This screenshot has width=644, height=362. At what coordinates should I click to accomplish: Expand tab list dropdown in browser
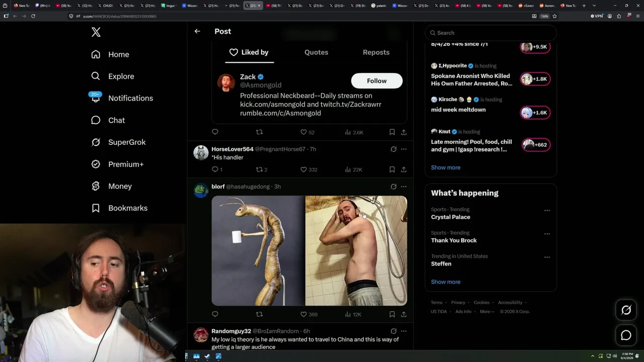tap(594, 6)
